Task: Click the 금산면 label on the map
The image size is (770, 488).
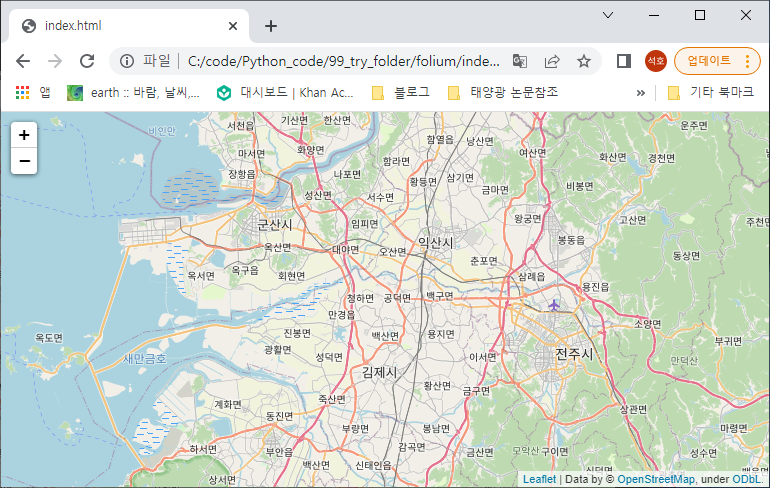Action: pyautogui.click(x=480, y=452)
